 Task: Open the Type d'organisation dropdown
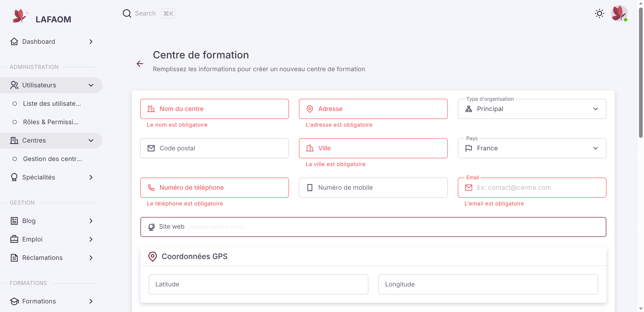click(532, 109)
